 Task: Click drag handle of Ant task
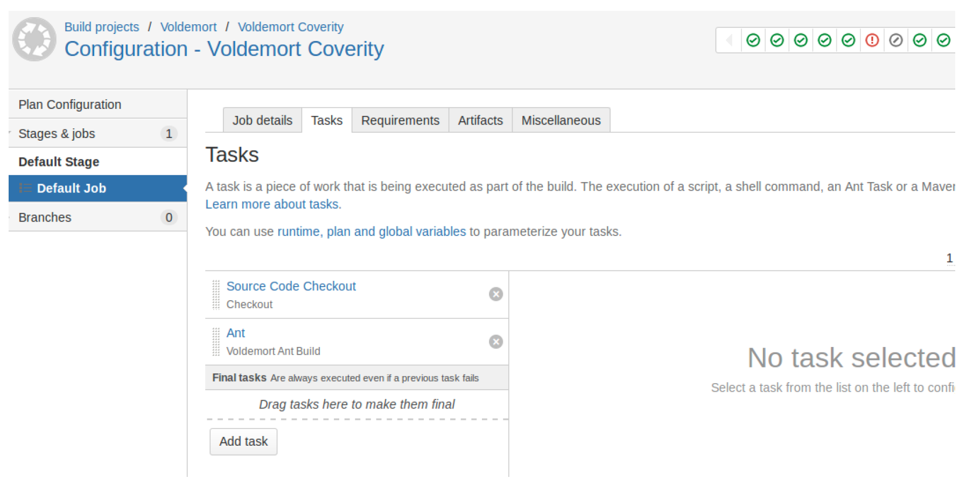[x=216, y=342]
